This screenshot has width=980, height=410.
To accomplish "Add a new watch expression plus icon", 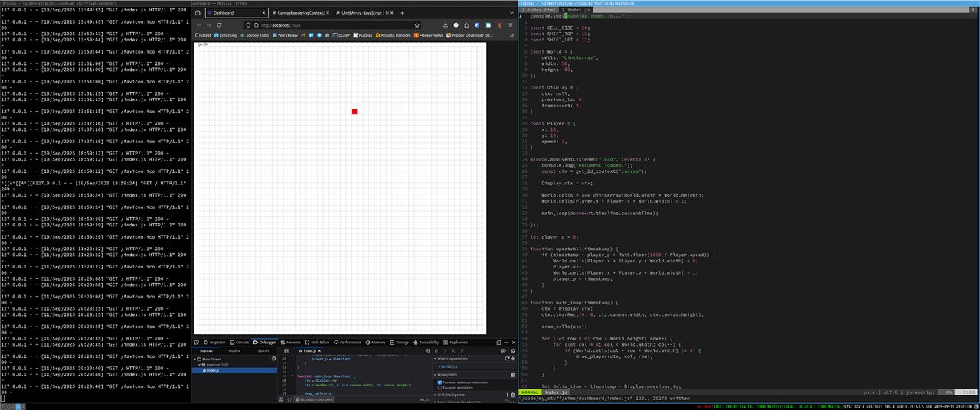I will [x=513, y=359].
